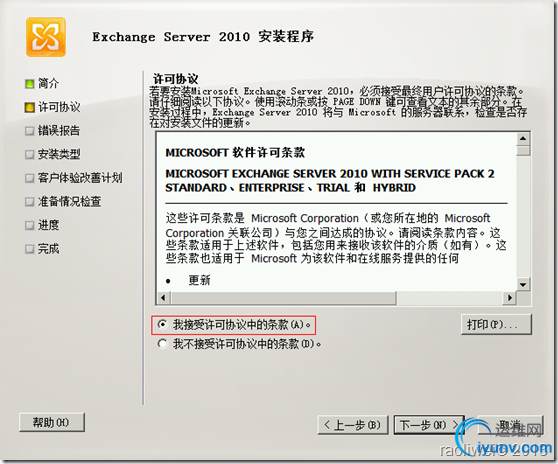The height and width of the screenshot is (464, 558).
Task: Click the green 简介 step indicator
Action: [30, 84]
